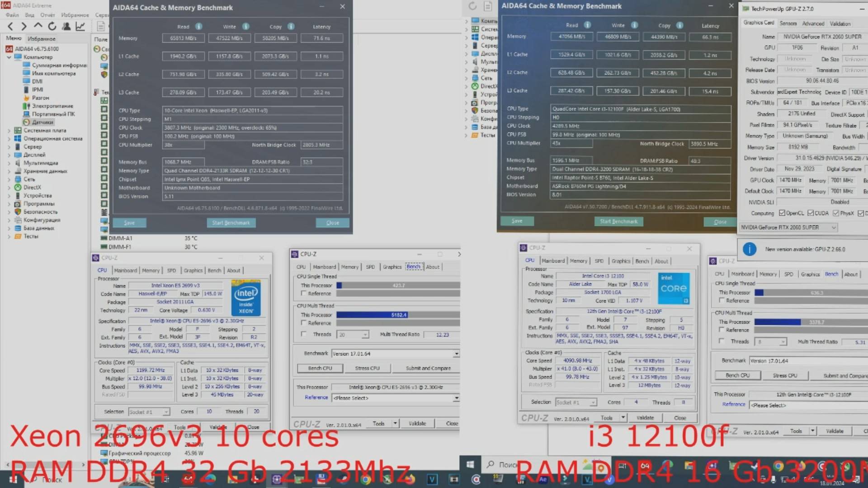
Task: Toggle the CUDA checkbox in GPU-Z
Action: (811, 213)
